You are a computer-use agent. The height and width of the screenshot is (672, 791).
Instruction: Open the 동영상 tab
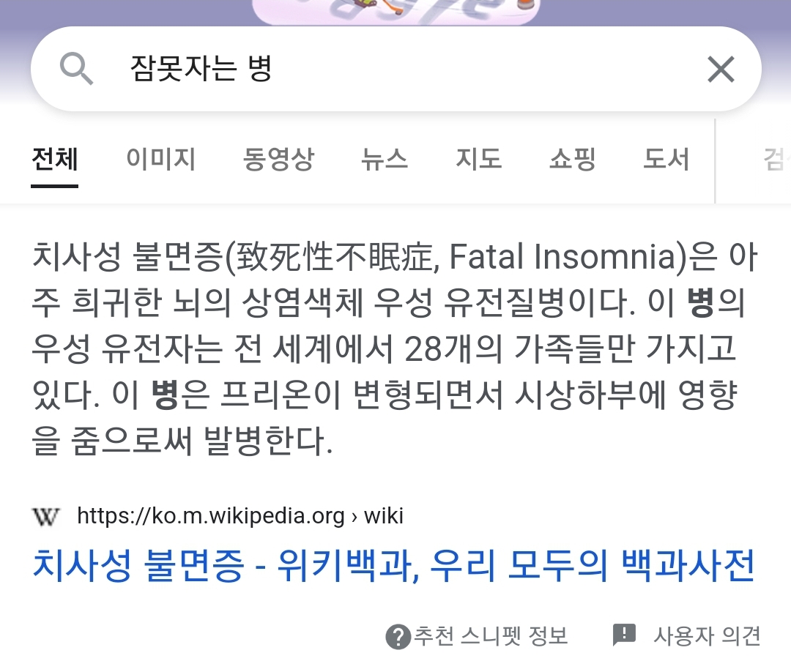278,160
